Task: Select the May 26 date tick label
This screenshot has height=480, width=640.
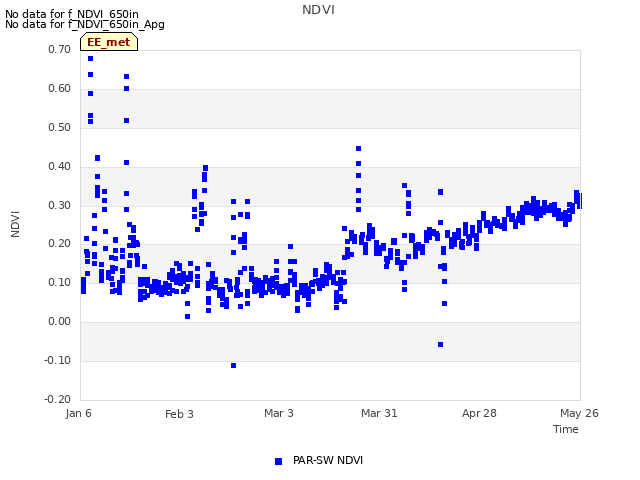Action: pyautogui.click(x=579, y=413)
